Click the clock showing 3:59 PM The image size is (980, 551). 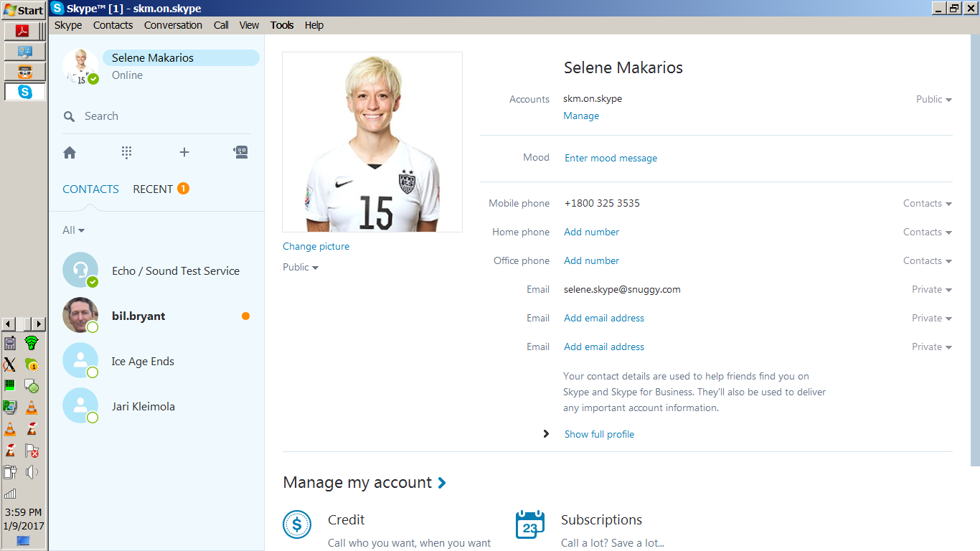click(x=24, y=512)
